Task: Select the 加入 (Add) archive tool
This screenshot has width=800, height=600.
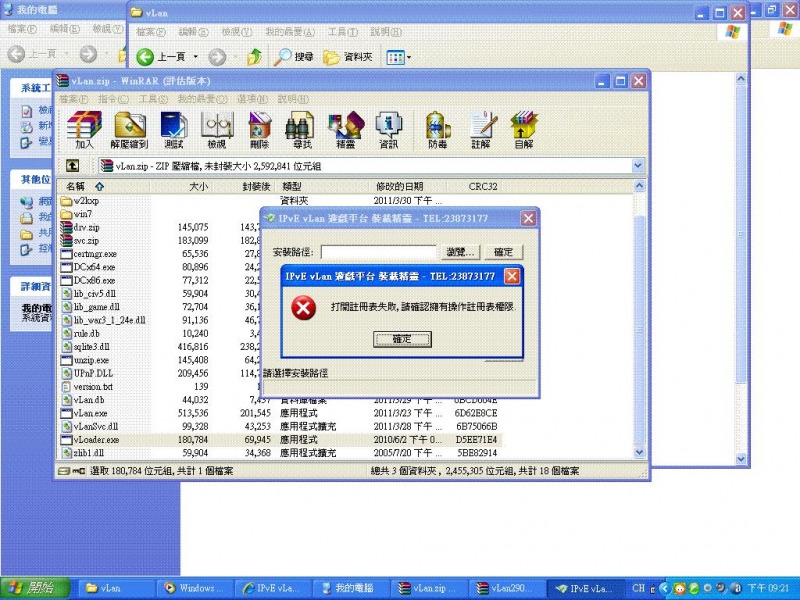Action: pyautogui.click(x=84, y=130)
